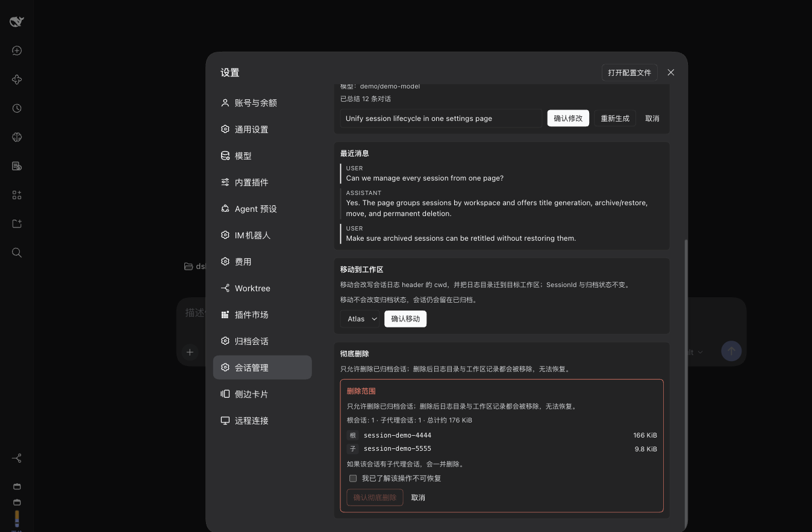Click the whale logo in the sidebar

pos(17,22)
